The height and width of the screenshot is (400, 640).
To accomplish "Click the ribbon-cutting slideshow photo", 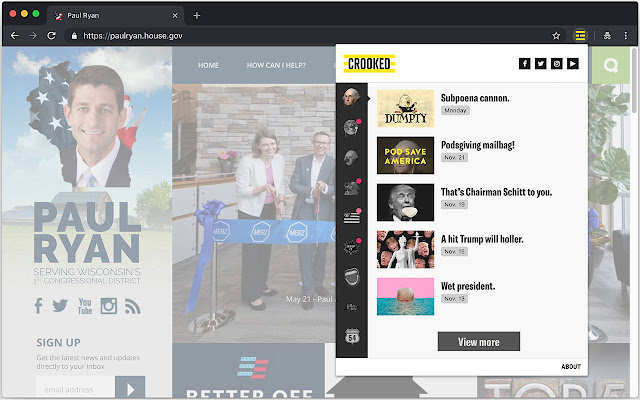I will pos(254,213).
